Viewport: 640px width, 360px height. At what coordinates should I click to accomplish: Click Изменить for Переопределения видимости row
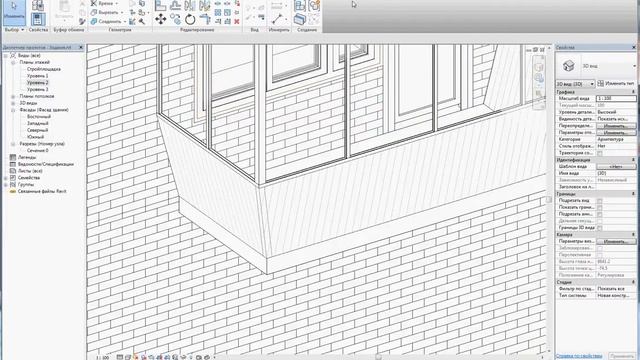click(616, 126)
